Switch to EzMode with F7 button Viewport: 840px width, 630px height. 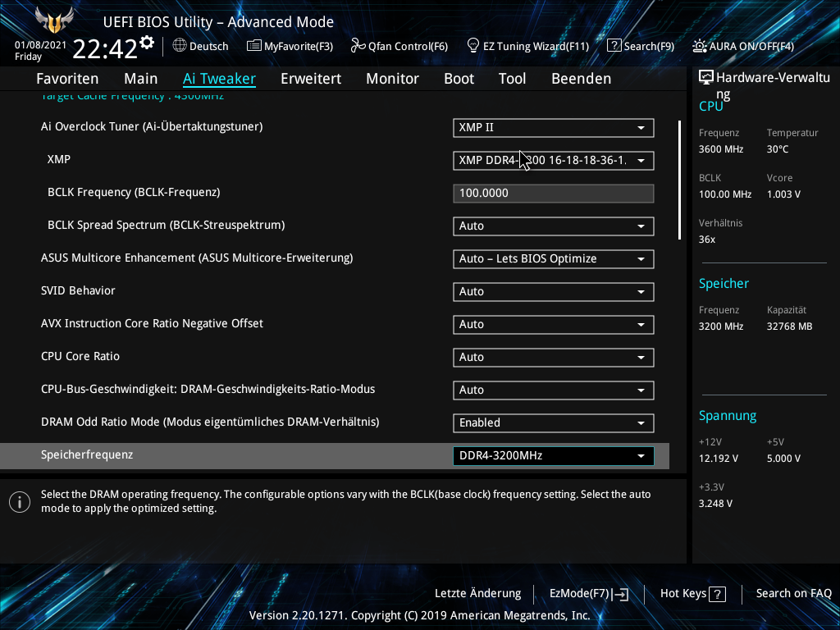pos(587,593)
